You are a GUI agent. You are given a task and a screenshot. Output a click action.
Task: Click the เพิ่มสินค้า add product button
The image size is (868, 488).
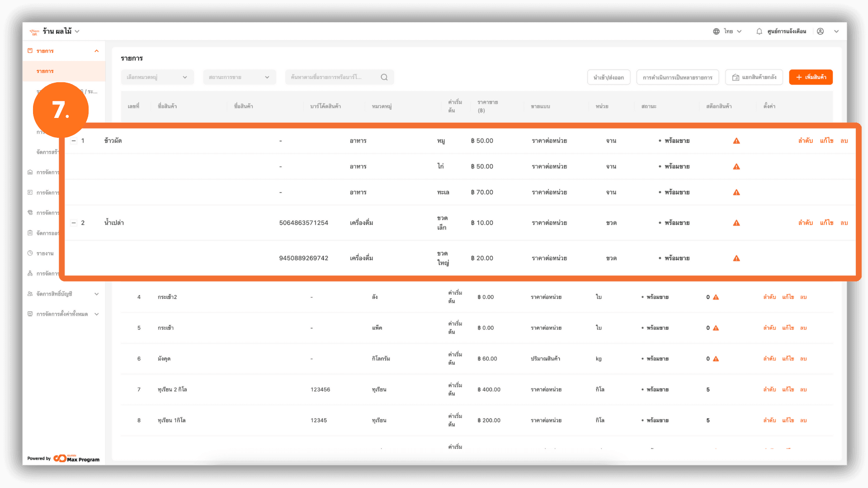coord(811,77)
